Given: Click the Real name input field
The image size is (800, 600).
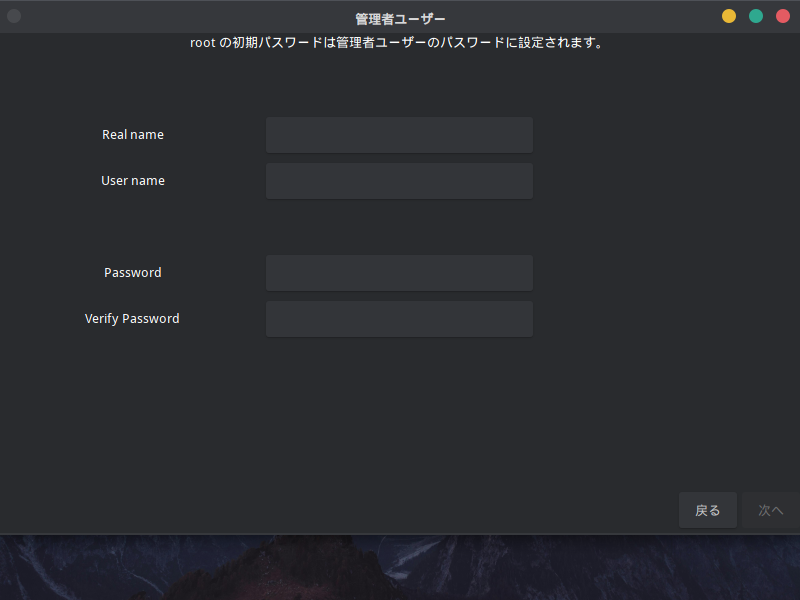Looking at the screenshot, I should [x=399, y=135].
